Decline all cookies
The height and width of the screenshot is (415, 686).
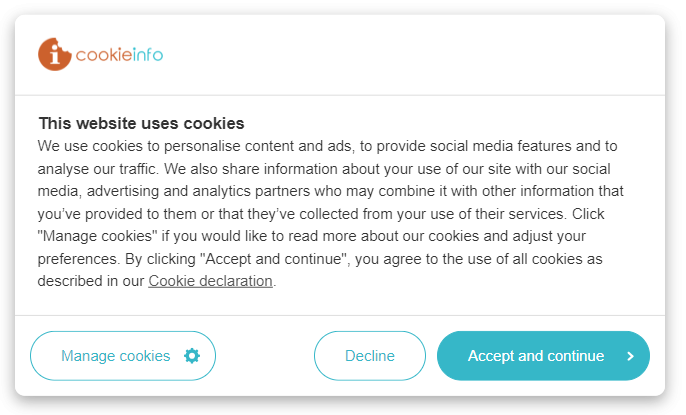pyautogui.click(x=370, y=356)
